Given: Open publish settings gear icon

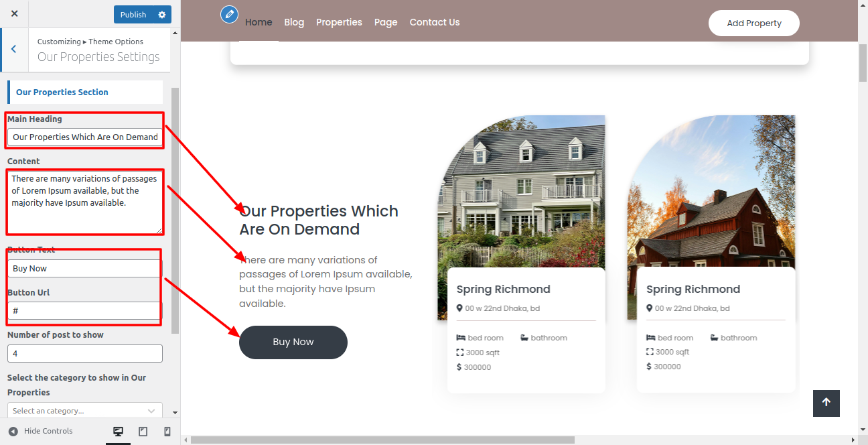Looking at the screenshot, I should 162,14.
